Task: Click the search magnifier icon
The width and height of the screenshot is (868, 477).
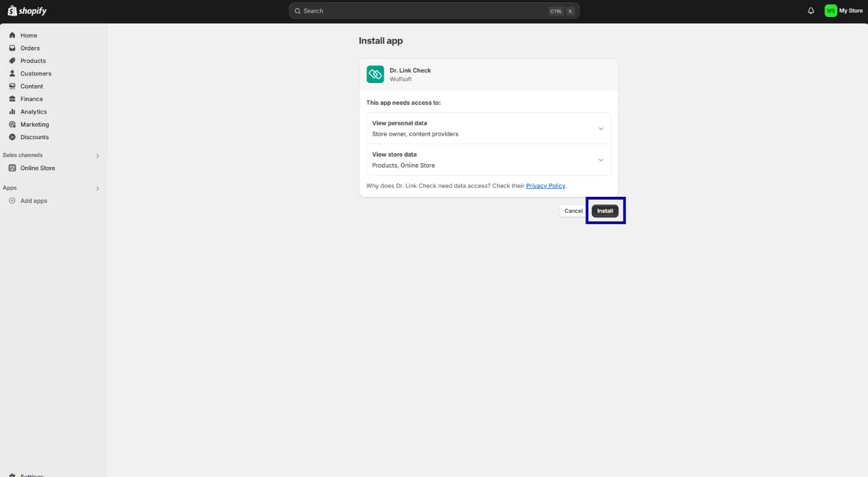Action: coord(298,11)
